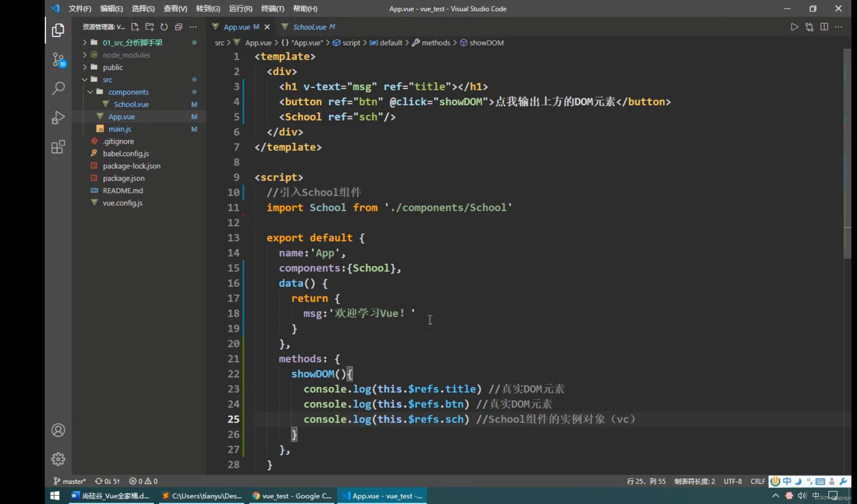This screenshot has width=857, height=504.
Task: Open the Manage gear settings icon
Action: [x=58, y=459]
